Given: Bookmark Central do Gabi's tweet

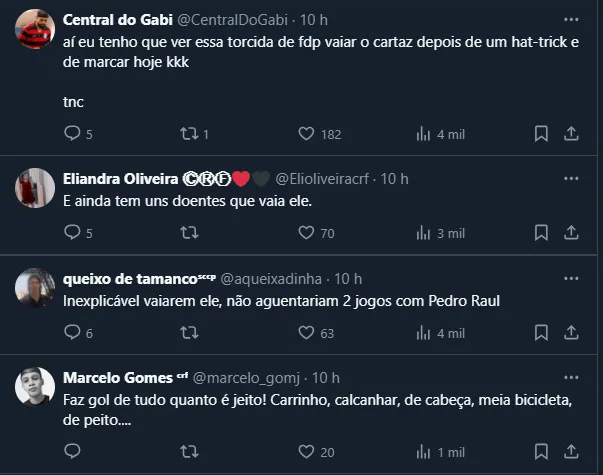Looking at the screenshot, I should [x=541, y=134].
